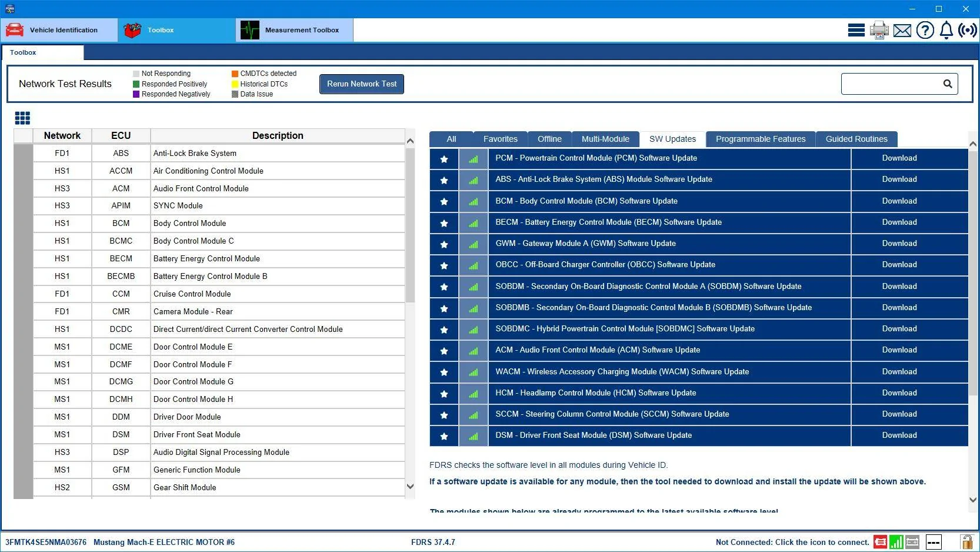Viewport: 980px width, 552px height.
Task: Download the HCM Software Update
Action: coord(899,393)
